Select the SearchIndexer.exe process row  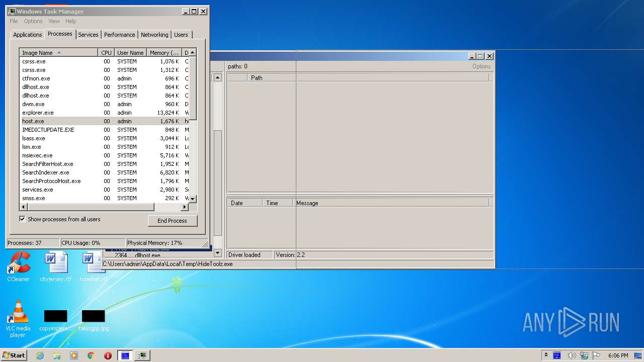pyautogui.click(x=104, y=172)
